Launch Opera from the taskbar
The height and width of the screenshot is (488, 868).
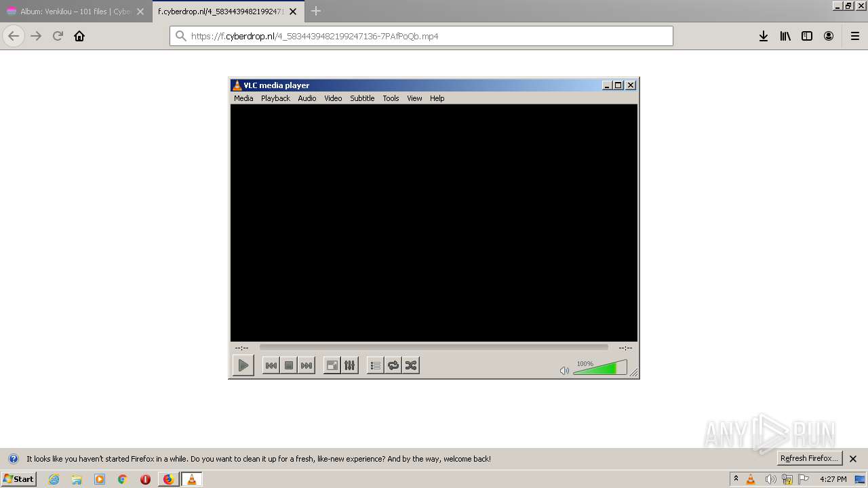(x=145, y=479)
